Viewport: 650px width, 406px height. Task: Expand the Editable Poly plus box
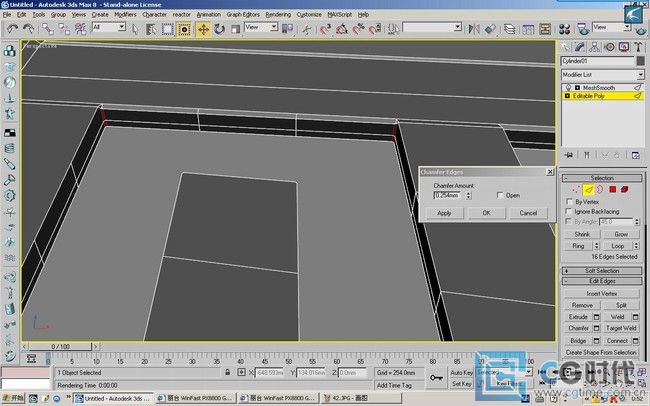tap(567, 96)
